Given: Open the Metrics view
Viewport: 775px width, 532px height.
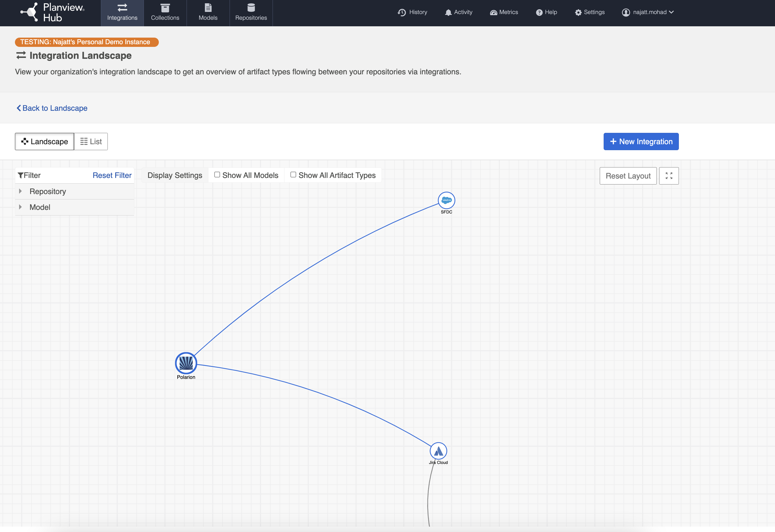Looking at the screenshot, I should pyautogui.click(x=504, y=12).
